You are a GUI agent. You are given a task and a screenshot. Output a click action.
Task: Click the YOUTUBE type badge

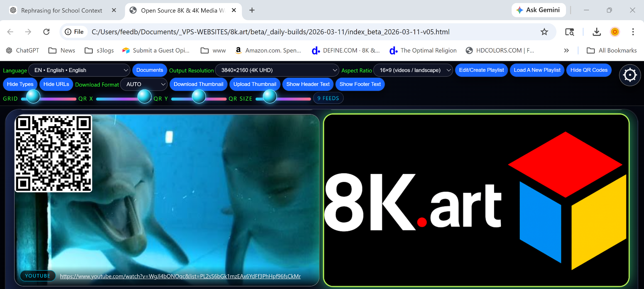[x=38, y=276]
